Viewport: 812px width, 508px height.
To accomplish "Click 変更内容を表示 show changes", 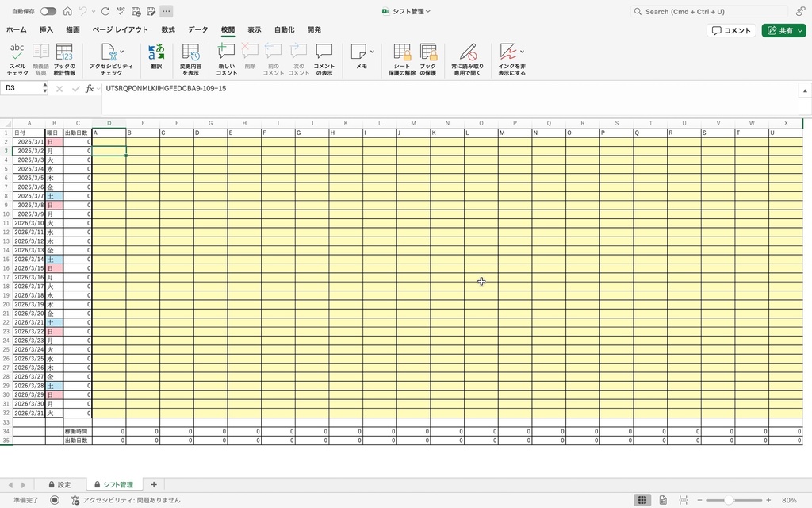I will click(x=190, y=59).
